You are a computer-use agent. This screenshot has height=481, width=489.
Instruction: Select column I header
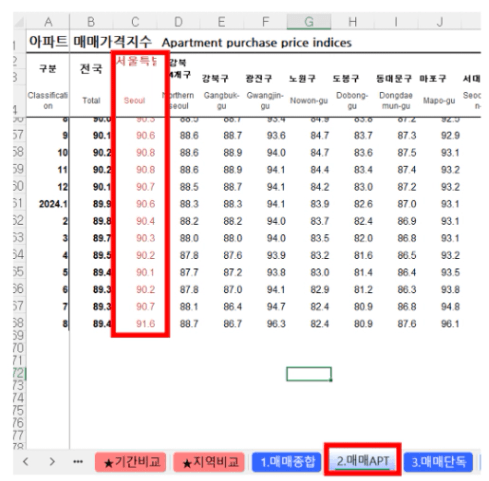396,22
